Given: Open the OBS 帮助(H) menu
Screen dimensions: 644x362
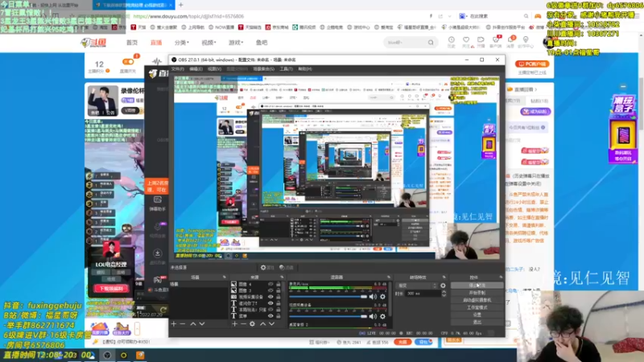Looking at the screenshot, I should click(x=305, y=69).
